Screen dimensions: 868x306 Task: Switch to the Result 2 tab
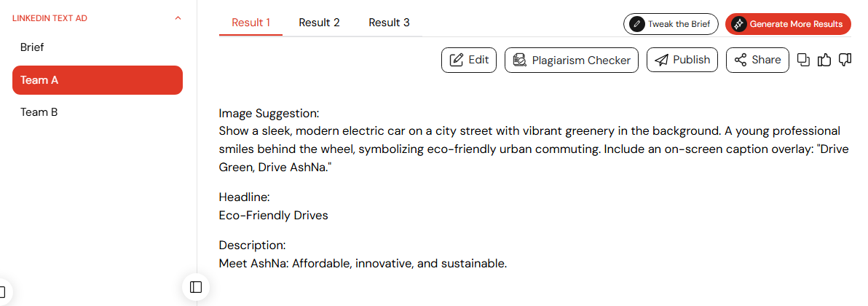(320, 23)
